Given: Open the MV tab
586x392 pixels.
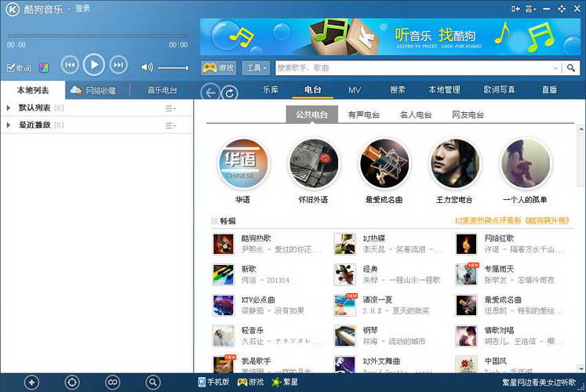Looking at the screenshot, I should click(x=355, y=90).
